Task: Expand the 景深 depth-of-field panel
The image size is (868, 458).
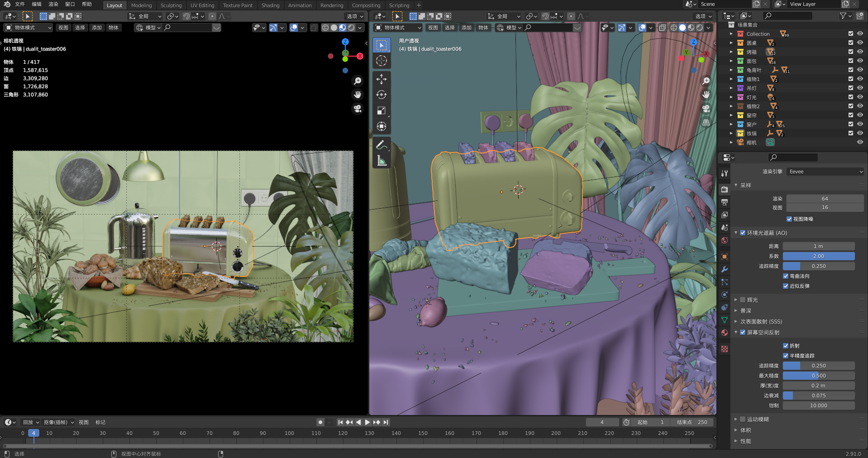Action: coord(736,311)
